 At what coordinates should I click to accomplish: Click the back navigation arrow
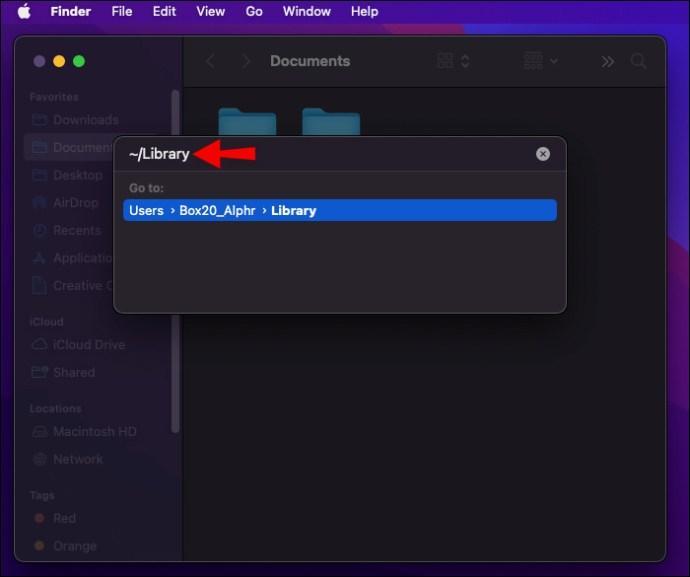pos(210,62)
